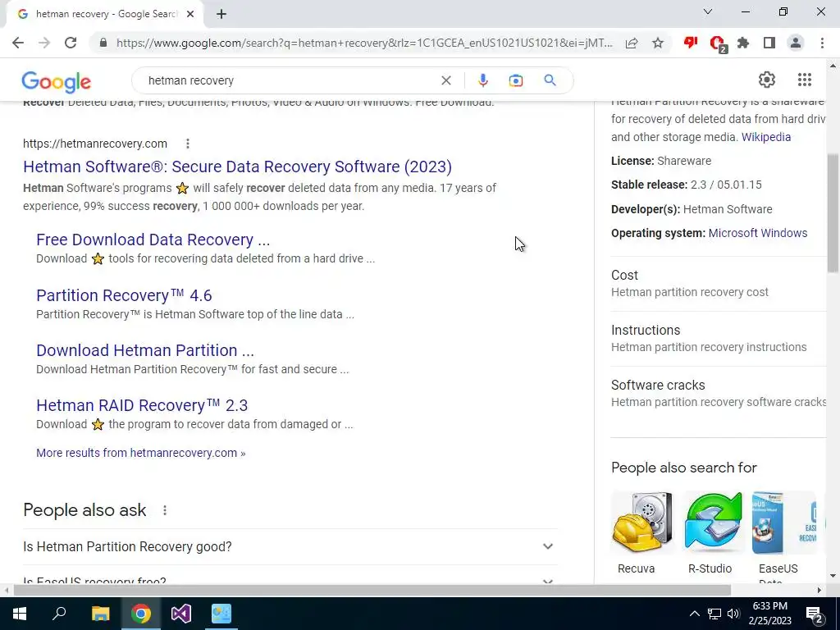Select Instructions related search in panel

click(719, 338)
